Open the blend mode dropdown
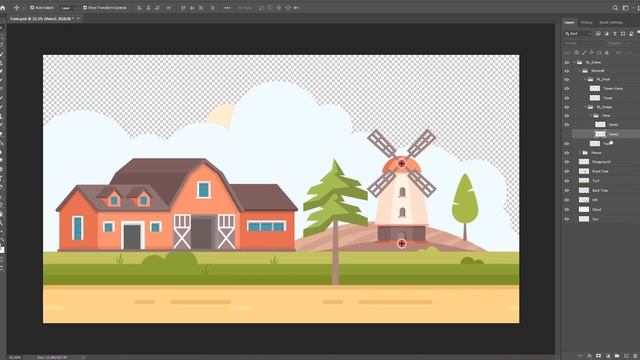 click(x=584, y=43)
